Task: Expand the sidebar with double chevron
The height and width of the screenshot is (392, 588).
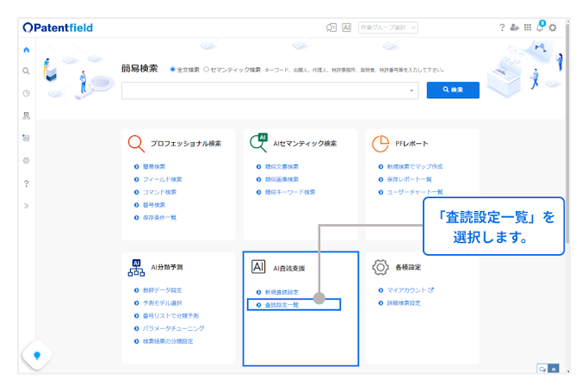Action: point(27,206)
